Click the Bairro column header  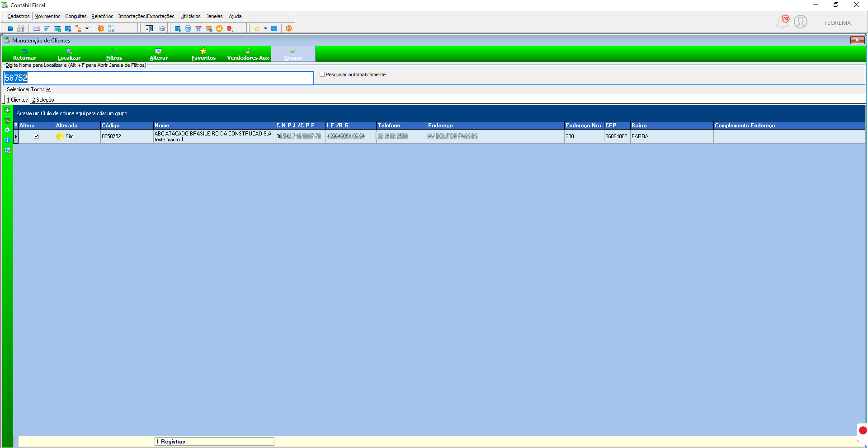coord(672,126)
